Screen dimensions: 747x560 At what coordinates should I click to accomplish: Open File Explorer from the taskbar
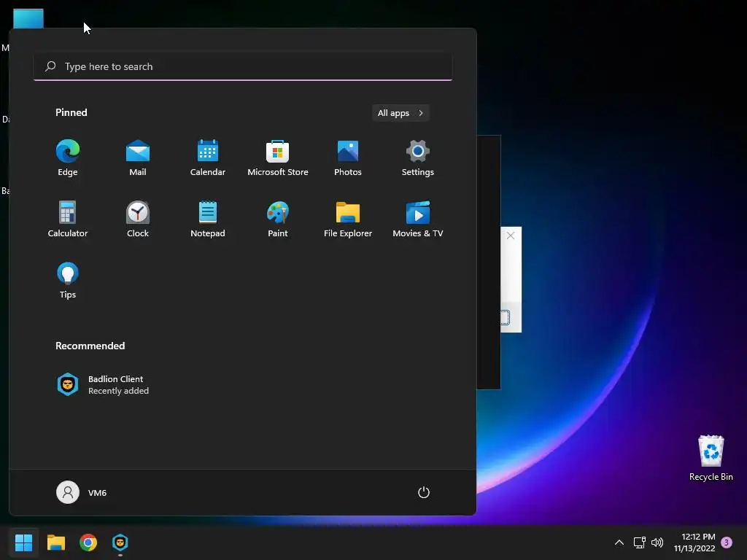pos(55,542)
